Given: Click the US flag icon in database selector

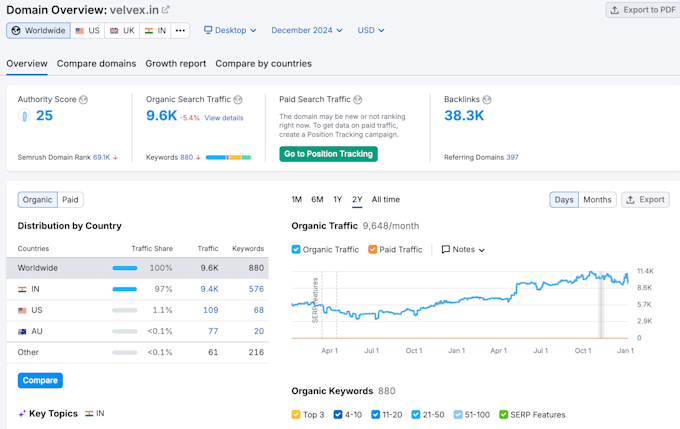Looking at the screenshot, I should click(79, 31).
